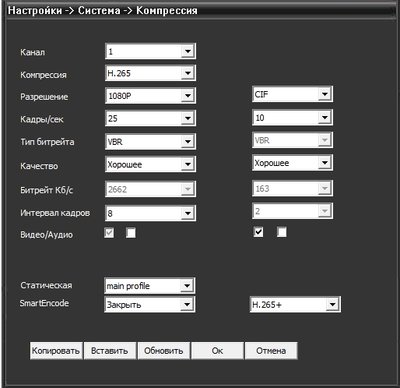The width and height of the screenshot is (400, 388).
Task: Enable main stream audio checkbox
Action: [131, 233]
